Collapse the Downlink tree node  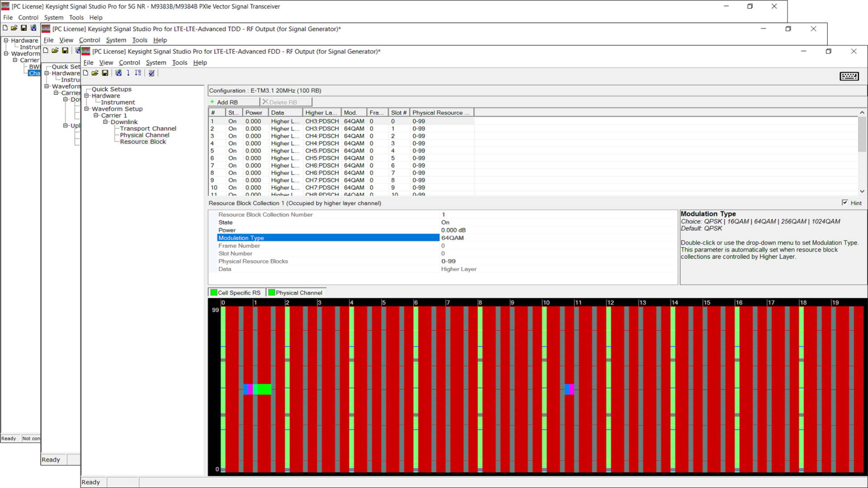(x=105, y=122)
